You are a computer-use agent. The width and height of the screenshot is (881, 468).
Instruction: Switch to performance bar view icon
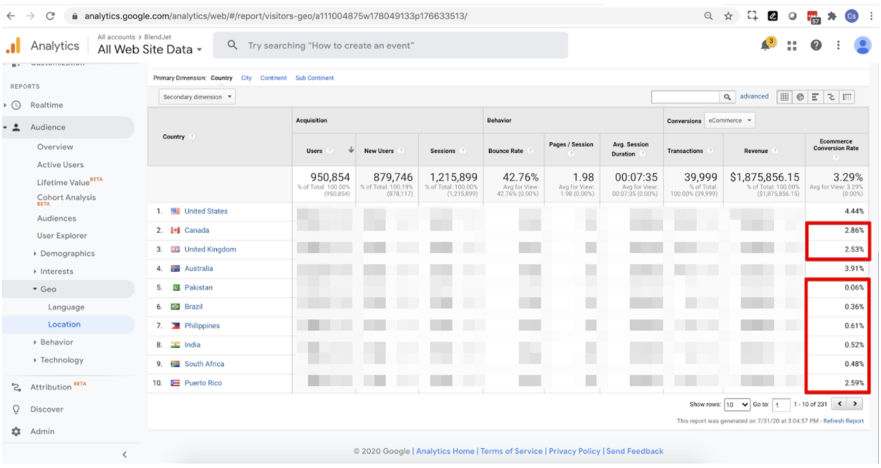coord(815,97)
